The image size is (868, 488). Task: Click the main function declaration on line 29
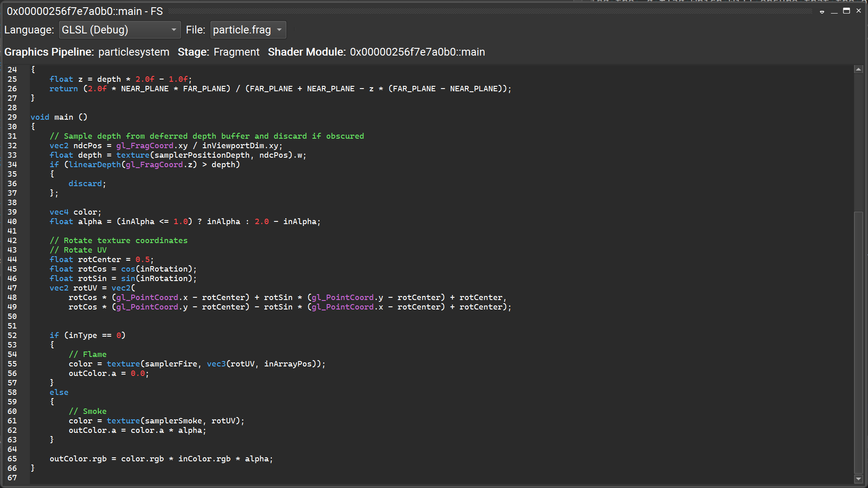[x=59, y=117]
